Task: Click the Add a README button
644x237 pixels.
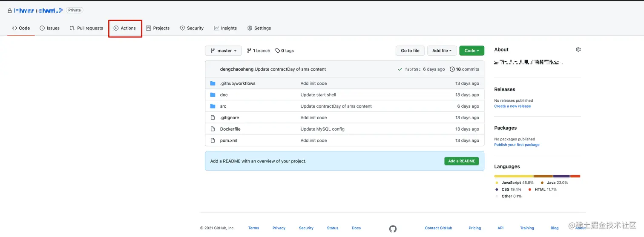Action: click(x=462, y=161)
